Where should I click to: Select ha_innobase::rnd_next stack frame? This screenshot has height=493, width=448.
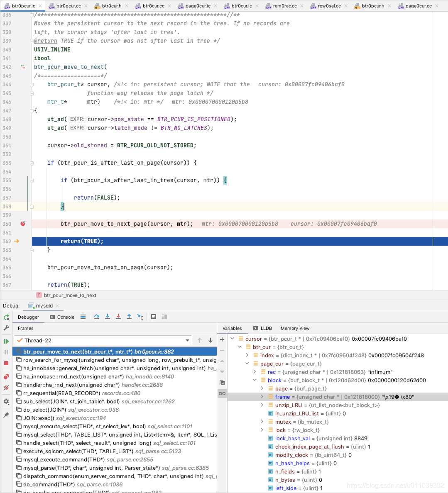point(115,376)
